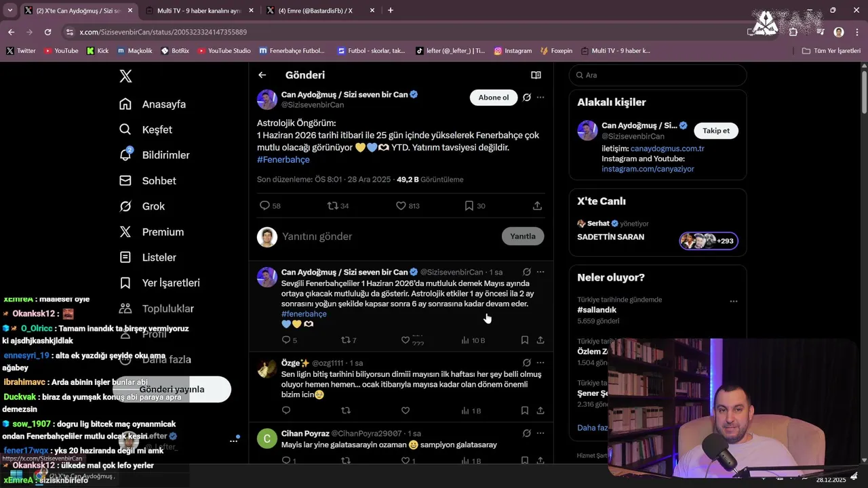Open browser tab search dropdown
The height and width of the screenshot is (488, 868).
[x=9, y=10]
